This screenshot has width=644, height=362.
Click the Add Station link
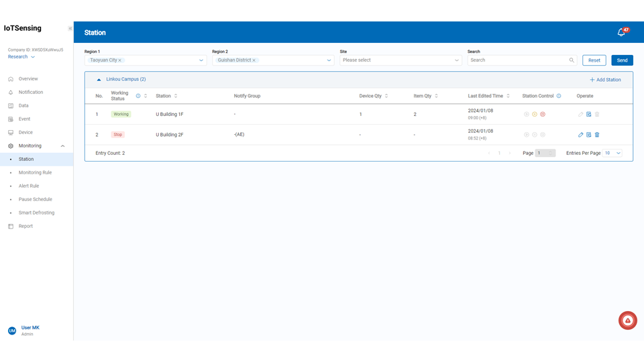coord(605,80)
